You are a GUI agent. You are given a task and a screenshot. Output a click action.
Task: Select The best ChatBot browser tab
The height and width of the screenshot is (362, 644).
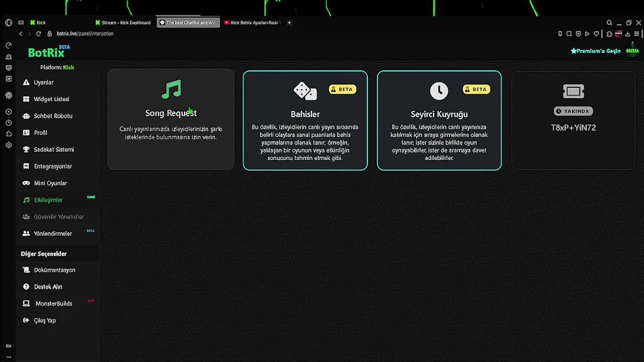coord(188,23)
